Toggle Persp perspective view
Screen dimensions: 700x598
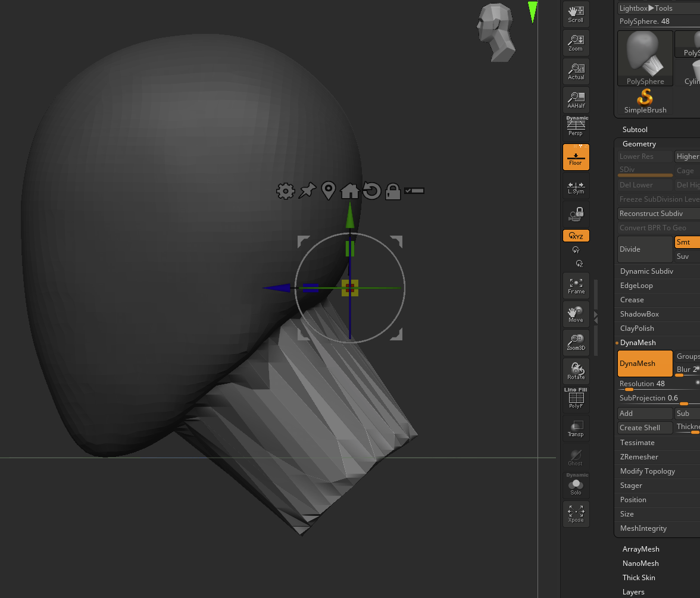click(x=576, y=127)
